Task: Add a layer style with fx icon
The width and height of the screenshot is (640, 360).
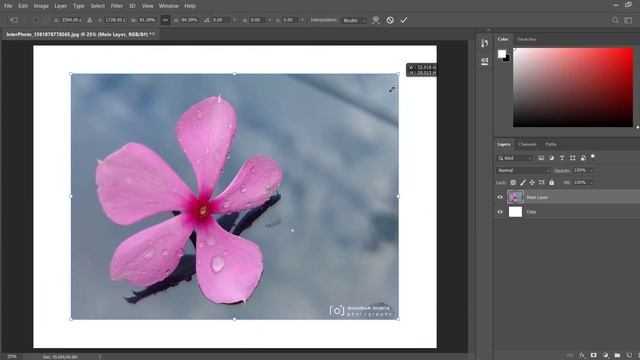Action: 582,356
